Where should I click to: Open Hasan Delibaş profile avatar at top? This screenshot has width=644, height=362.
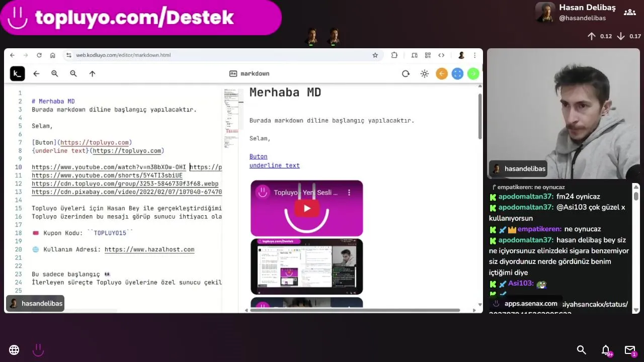click(x=545, y=13)
